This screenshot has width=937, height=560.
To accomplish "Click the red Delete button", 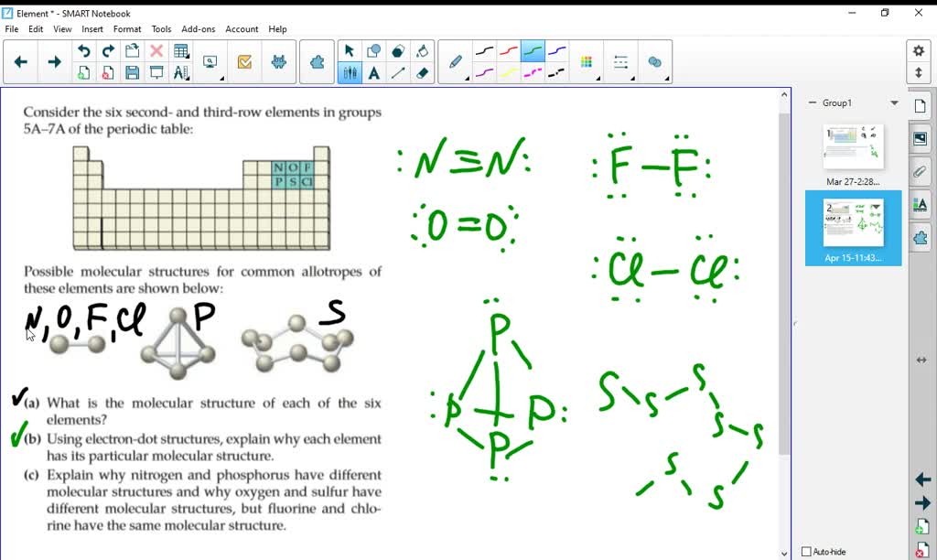I will 156,50.
